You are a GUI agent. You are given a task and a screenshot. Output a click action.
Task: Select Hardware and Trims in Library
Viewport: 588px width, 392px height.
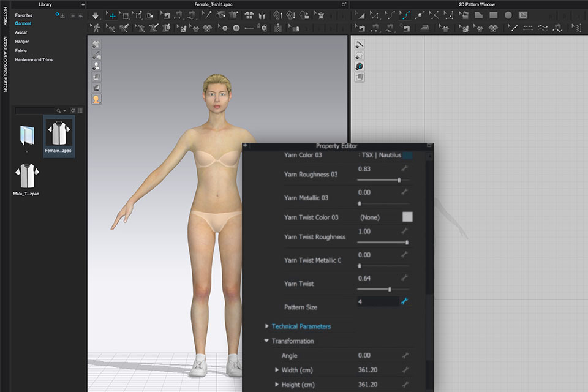point(34,59)
